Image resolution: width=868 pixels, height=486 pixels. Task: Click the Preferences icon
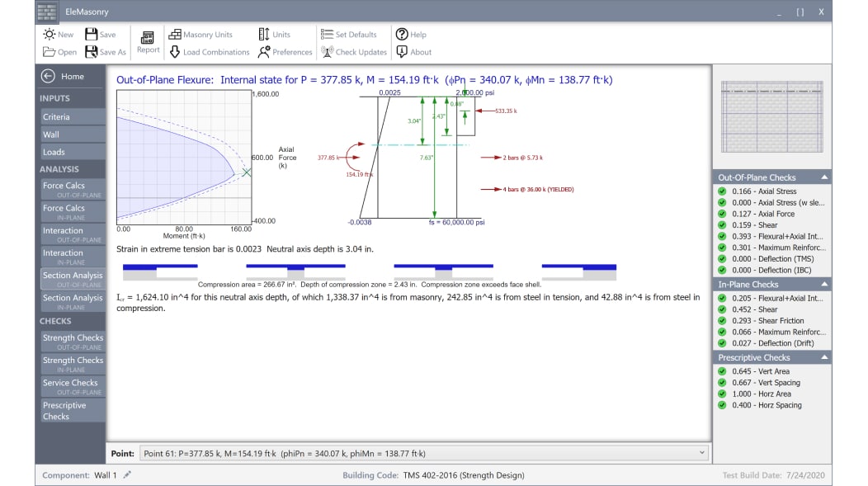pyautogui.click(x=264, y=52)
